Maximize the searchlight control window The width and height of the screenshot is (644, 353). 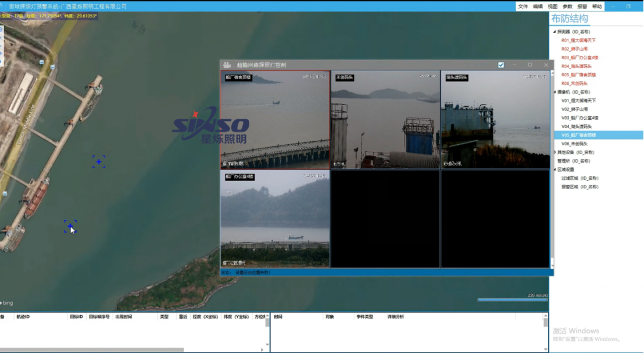pos(529,65)
